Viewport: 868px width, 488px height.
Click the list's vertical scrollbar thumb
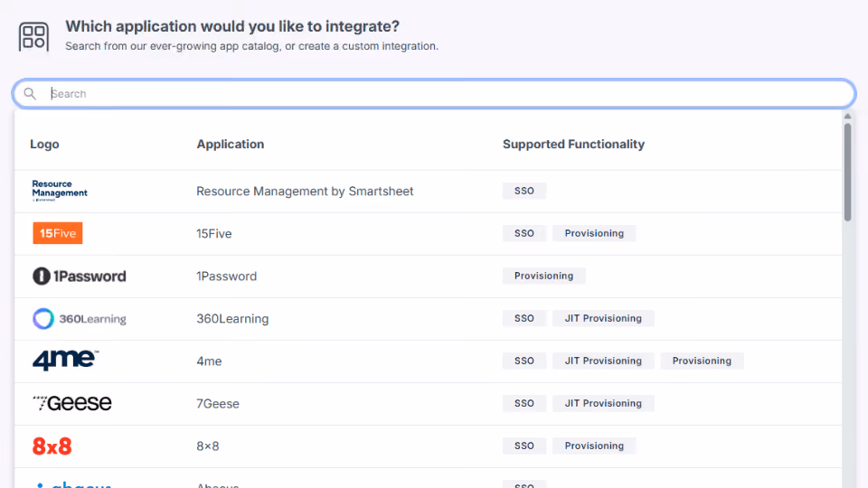coord(847,173)
